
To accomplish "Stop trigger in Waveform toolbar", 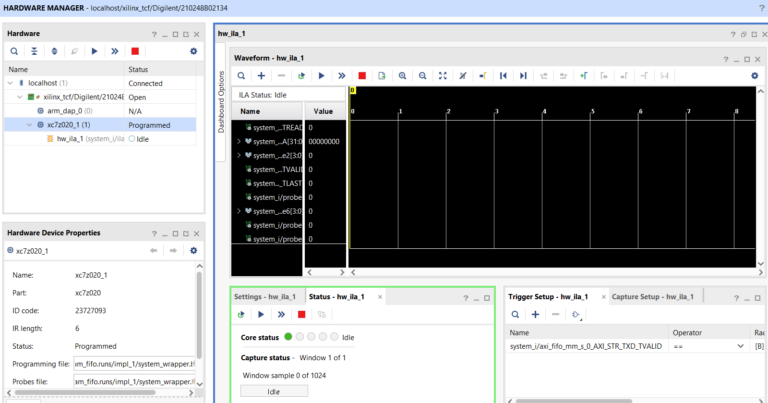I will [362, 76].
